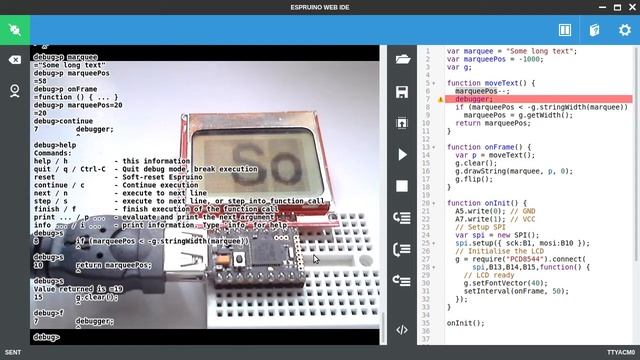Viewport: 640px width, 360px height.
Task: Click the breakpoint warning icon on line 7
Action: point(440,99)
